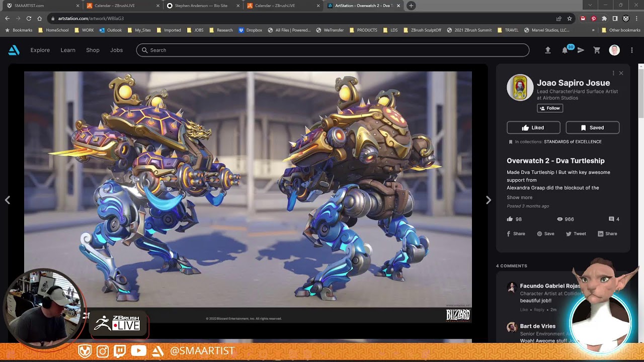Viewport: 644px width, 362px height.
Task: Save the artwork to Pinterest
Action: tap(545, 234)
